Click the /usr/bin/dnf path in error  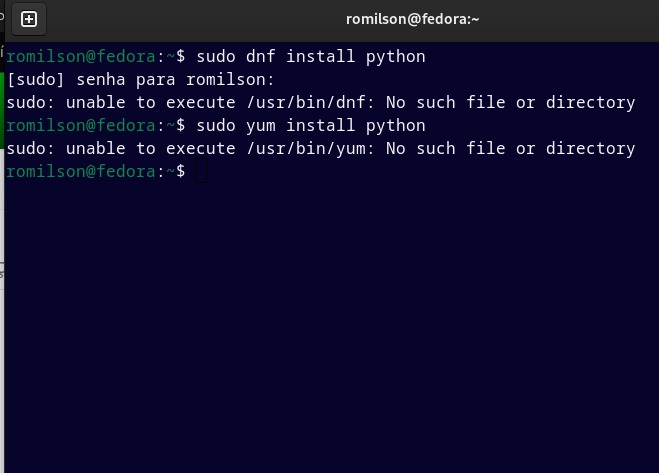click(x=306, y=103)
